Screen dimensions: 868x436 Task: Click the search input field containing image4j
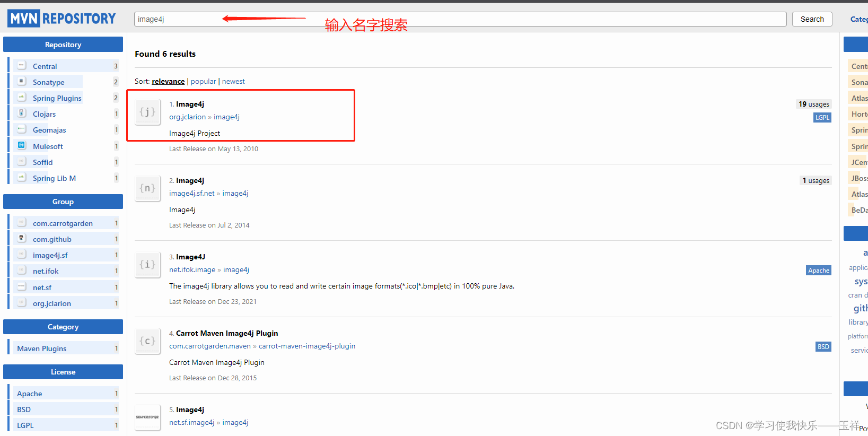460,19
